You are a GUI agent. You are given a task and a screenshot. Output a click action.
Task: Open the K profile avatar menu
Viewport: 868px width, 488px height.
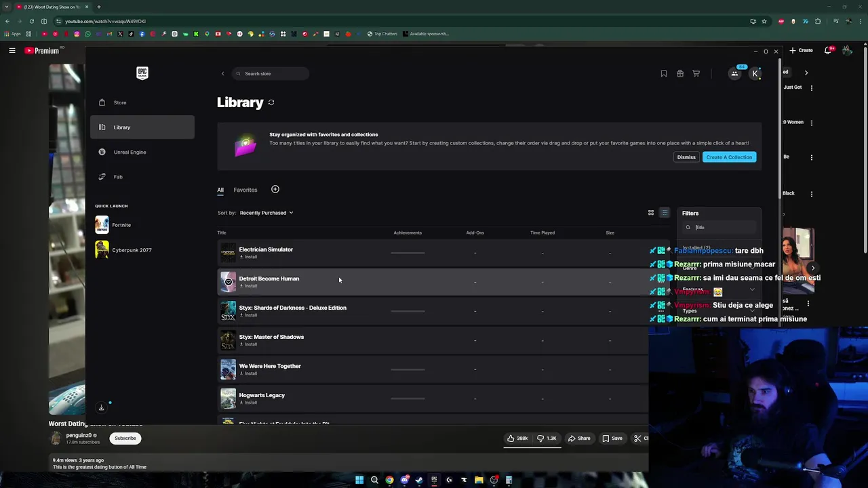[x=755, y=73]
